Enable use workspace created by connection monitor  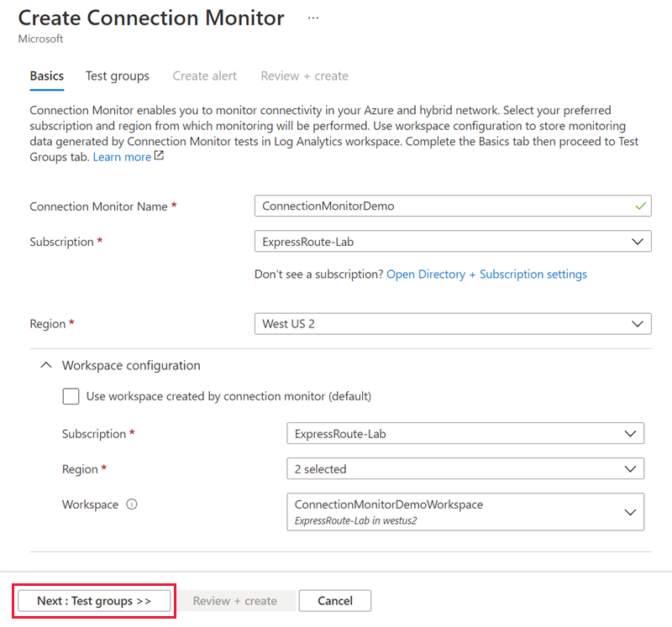(x=71, y=396)
